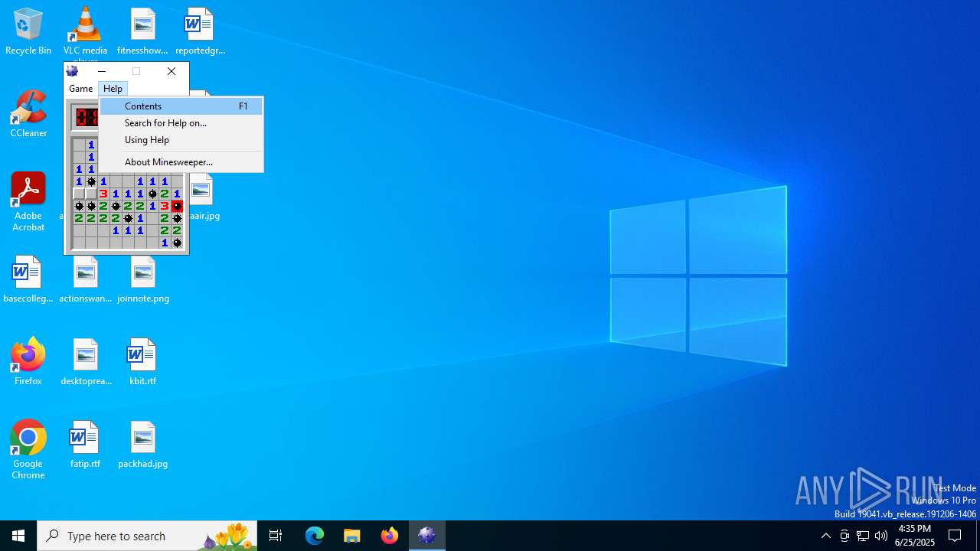Open File Explorer from the taskbar
This screenshot has height=551, width=980.
[352, 536]
